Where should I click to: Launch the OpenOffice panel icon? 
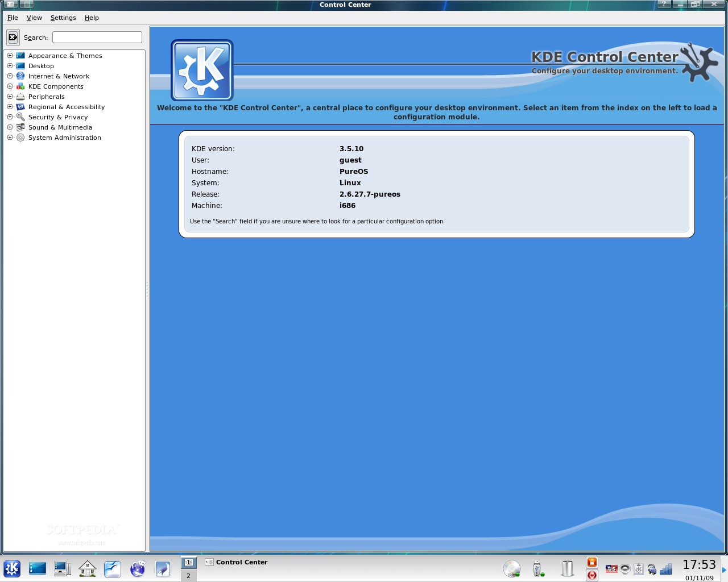pos(113,568)
